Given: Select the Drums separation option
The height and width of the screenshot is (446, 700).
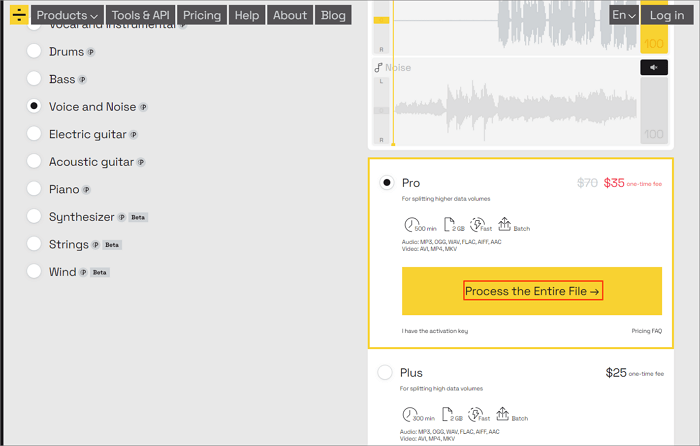Looking at the screenshot, I should 34,51.
